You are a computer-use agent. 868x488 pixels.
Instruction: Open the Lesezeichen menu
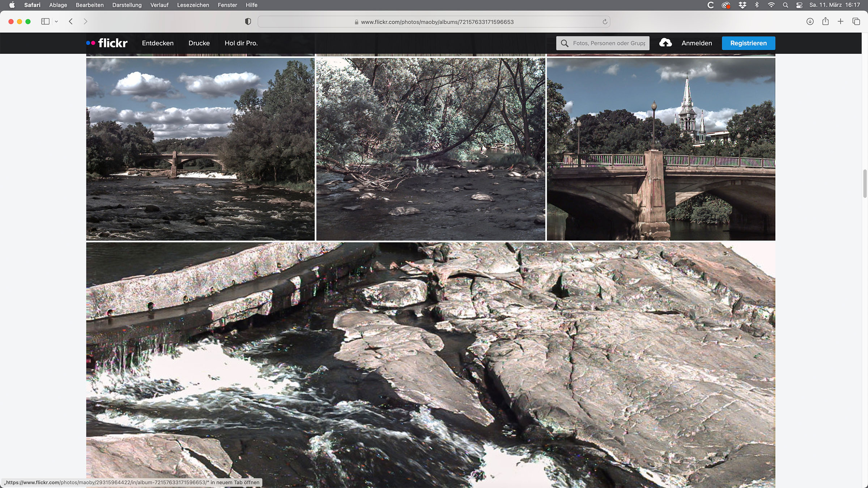[193, 5]
